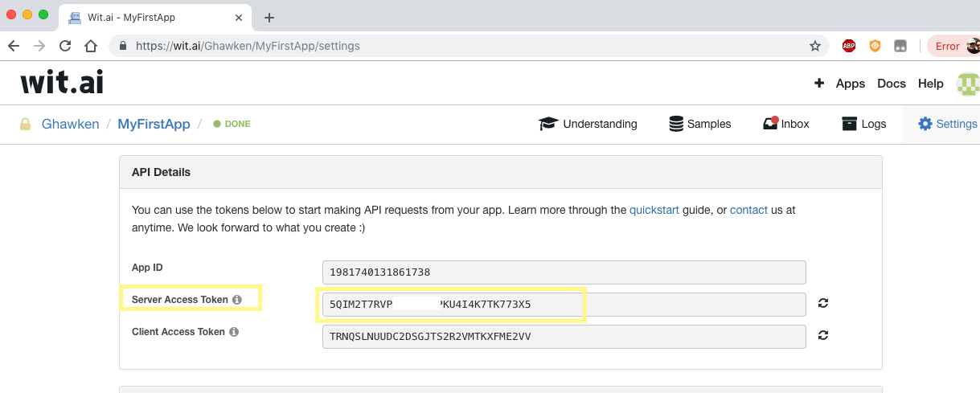980x393 pixels.
Task: Open the ABP adblock extension icon
Action: [x=848, y=46]
